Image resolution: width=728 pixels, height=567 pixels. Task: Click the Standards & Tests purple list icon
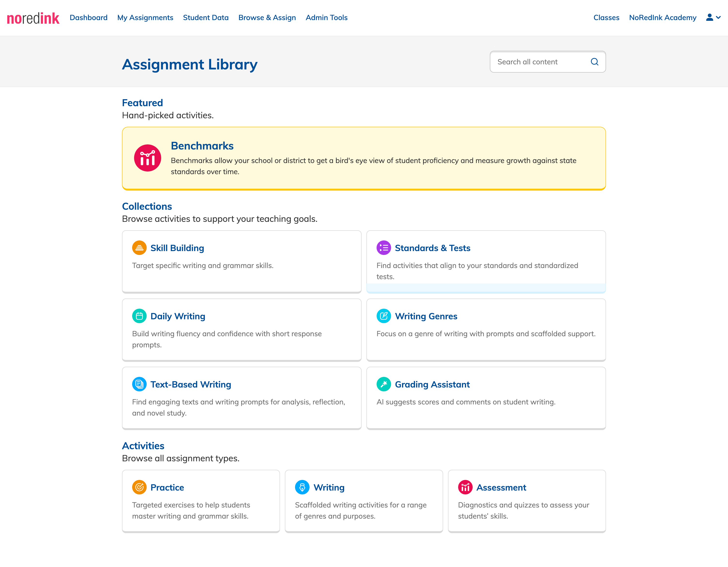point(384,248)
